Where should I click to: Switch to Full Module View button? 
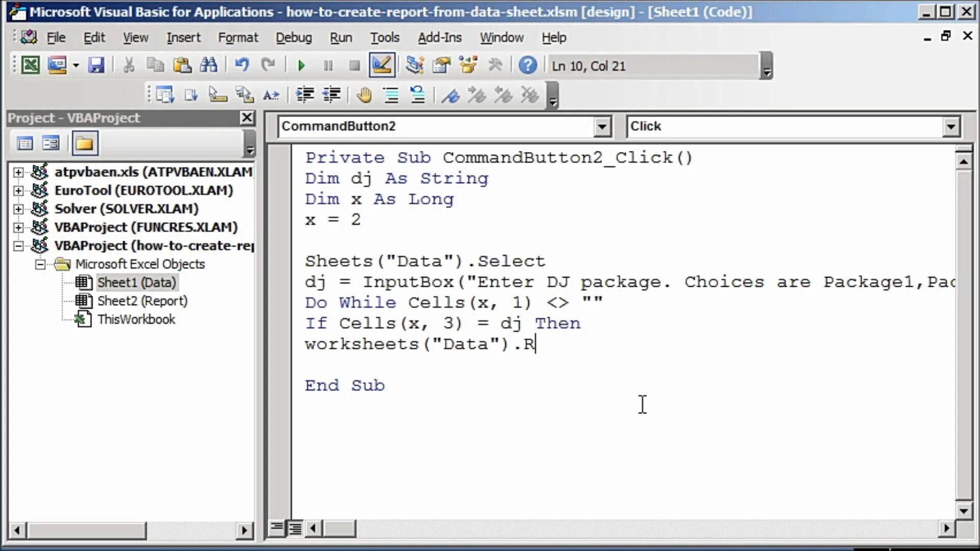295,528
